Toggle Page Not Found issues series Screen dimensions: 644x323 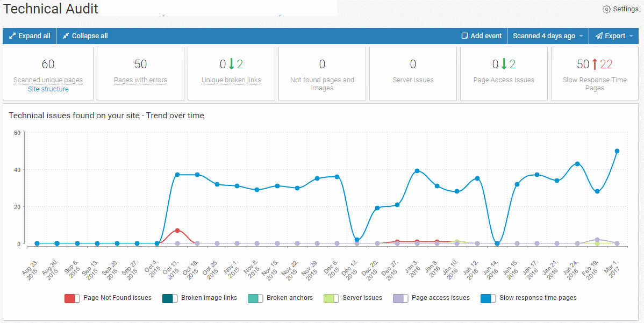[73, 298]
